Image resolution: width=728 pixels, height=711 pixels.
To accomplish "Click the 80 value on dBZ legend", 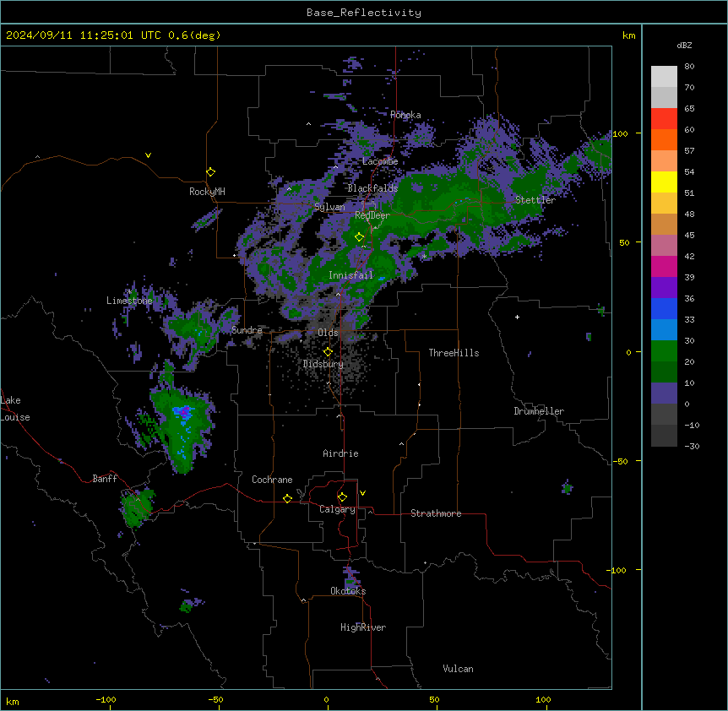I will pos(689,66).
